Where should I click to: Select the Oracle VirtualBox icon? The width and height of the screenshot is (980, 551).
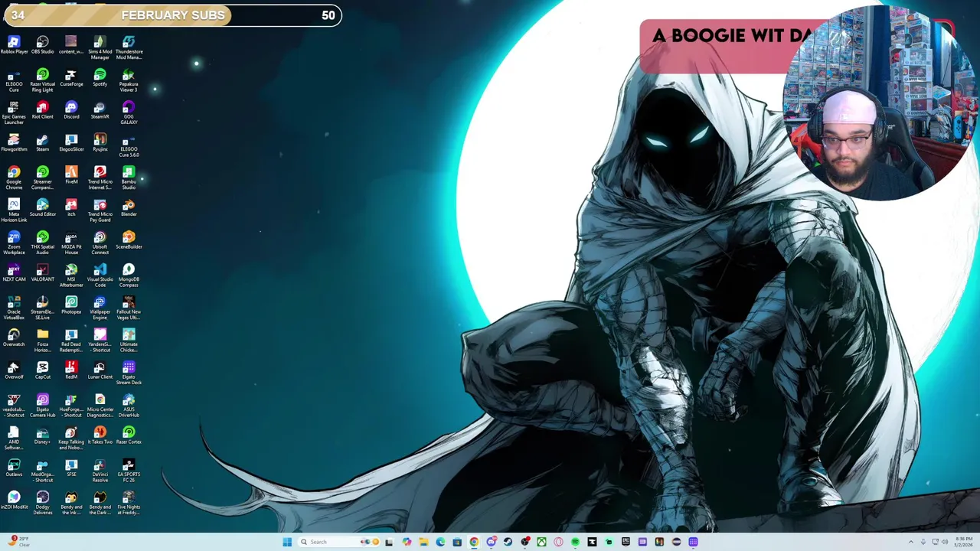click(14, 308)
